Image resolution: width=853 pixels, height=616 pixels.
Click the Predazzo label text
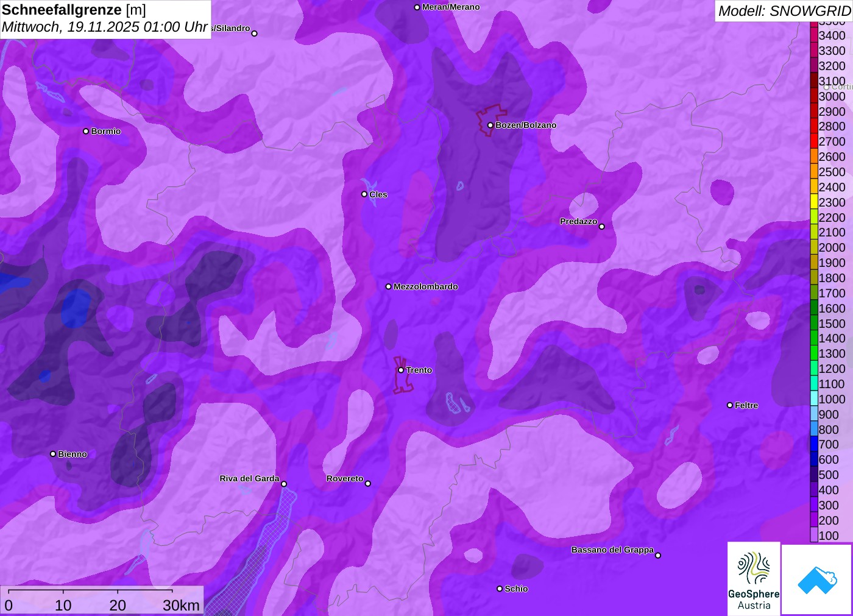tap(579, 221)
